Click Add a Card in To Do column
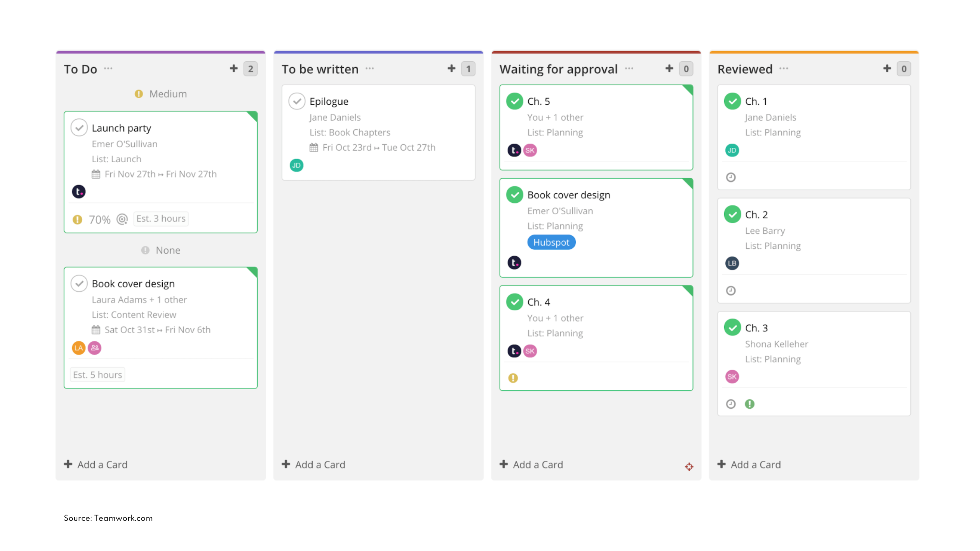The height and width of the screenshot is (551, 980). coord(96,465)
